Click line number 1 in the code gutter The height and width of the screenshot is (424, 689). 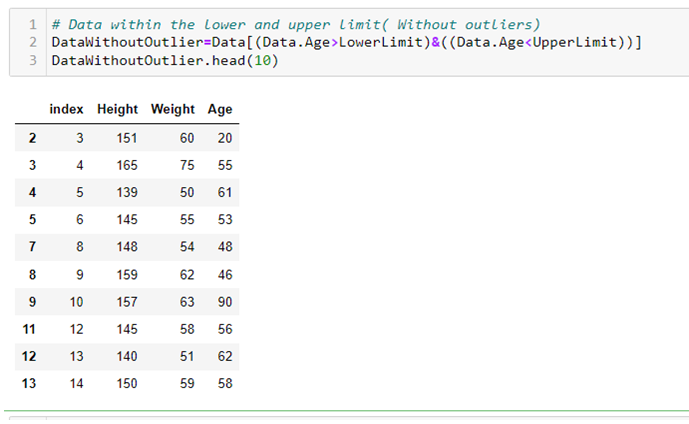point(33,24)
